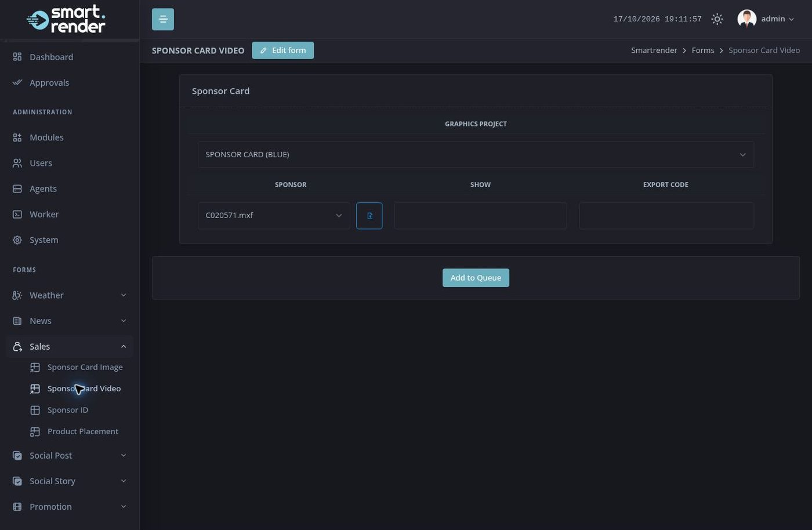
Task: Open the Sponsor file dropdown
Action: (x=274, y=216)
